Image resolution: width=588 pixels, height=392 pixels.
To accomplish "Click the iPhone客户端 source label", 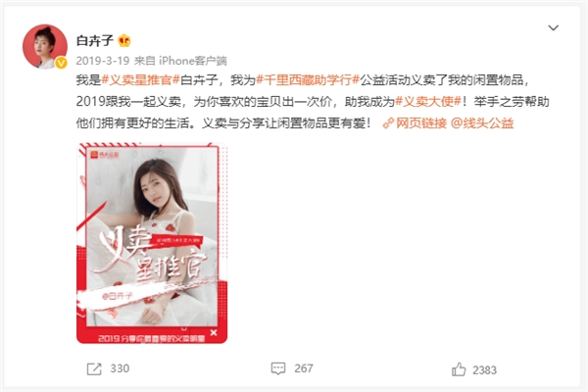I will click(193, 61).
